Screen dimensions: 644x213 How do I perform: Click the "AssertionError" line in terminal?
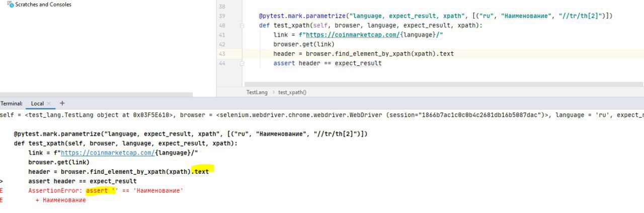click(106, 191)
